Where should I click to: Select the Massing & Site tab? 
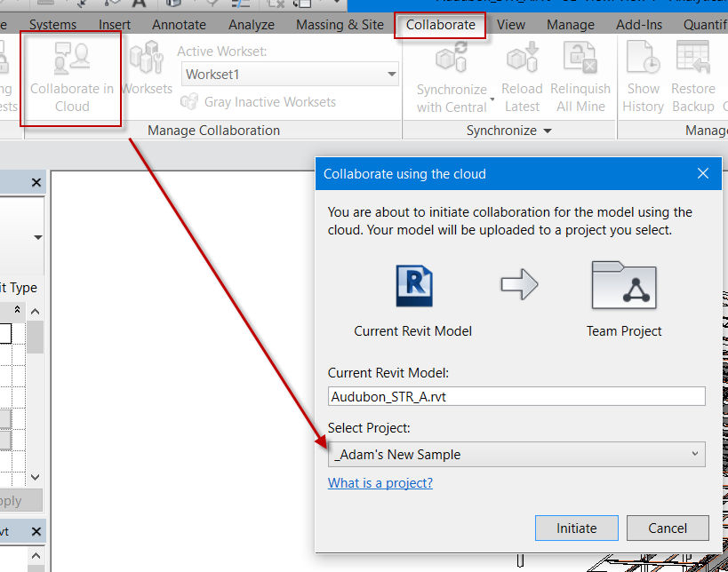[340, 25]
